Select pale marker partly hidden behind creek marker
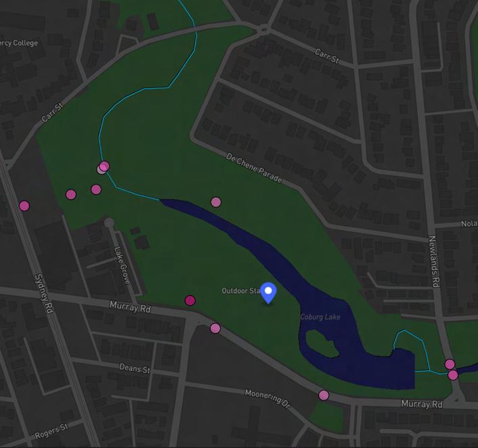478x448 pixels. 100,170
